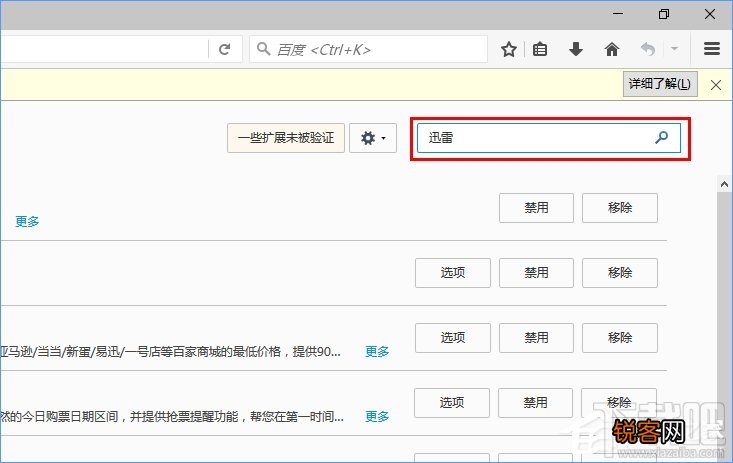Click 禁用 for the ticket reminder extension

[535, 403]
